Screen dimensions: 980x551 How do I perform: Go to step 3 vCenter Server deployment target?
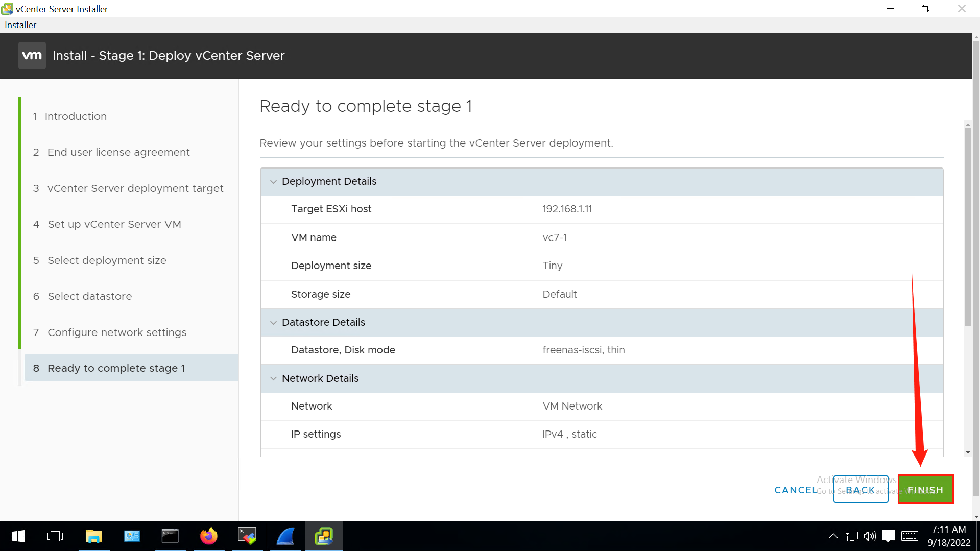pyautogui.click(x=128, y=188)
